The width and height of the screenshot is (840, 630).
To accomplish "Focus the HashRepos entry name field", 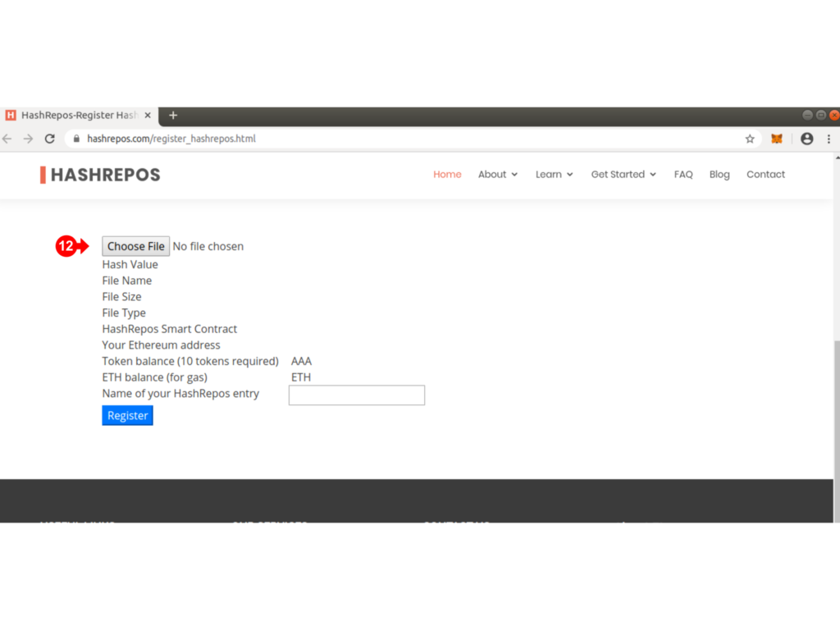I will (357, 395).
